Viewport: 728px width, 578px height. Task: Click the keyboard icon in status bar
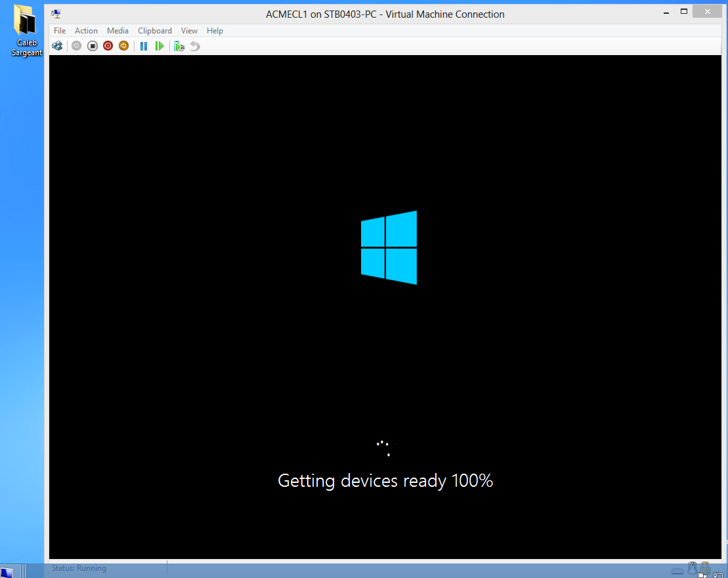click(x=677, y=571)
